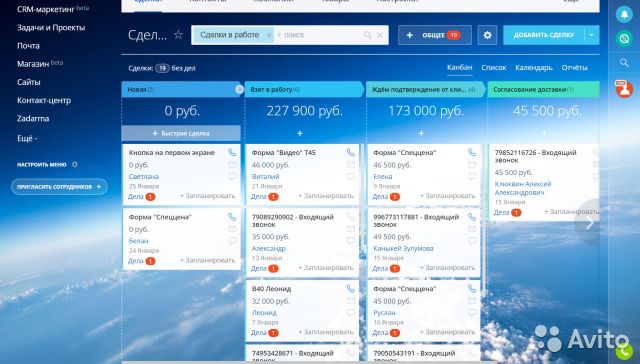This screenshot has width=640, height=364.
Task: Remove the Сделки в работе filter chip
Action: pyautogui.click(x=269, y=36)
